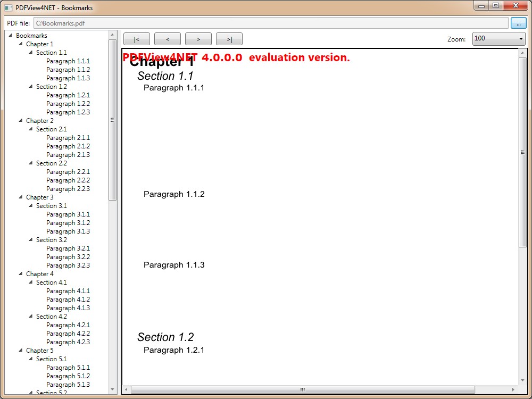Select the Chapter 3 bookmark
The image size is (532, 399).
tap(40, 197)
